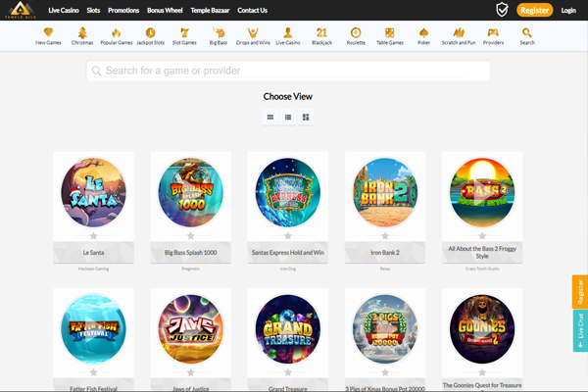The image size is (588, 392).
Task: Click the Login link
Action: [x=568, y=10]
